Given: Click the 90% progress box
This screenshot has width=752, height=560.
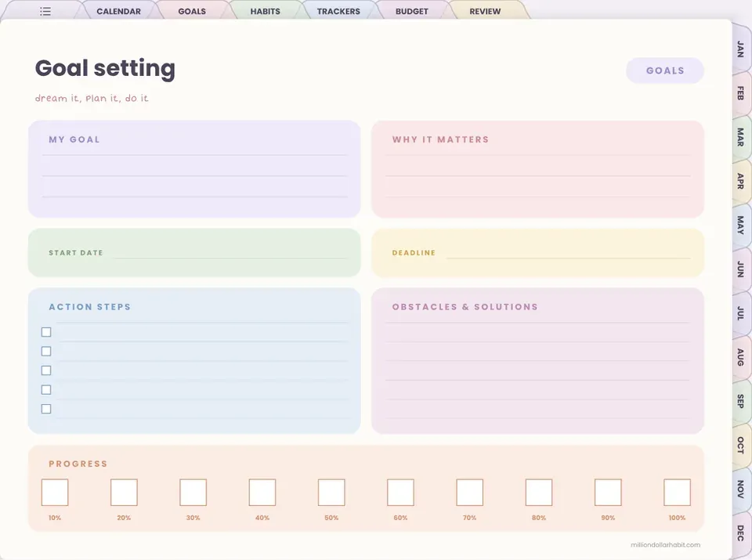Looking at the screenshot, I should click(x=608, y=493).
